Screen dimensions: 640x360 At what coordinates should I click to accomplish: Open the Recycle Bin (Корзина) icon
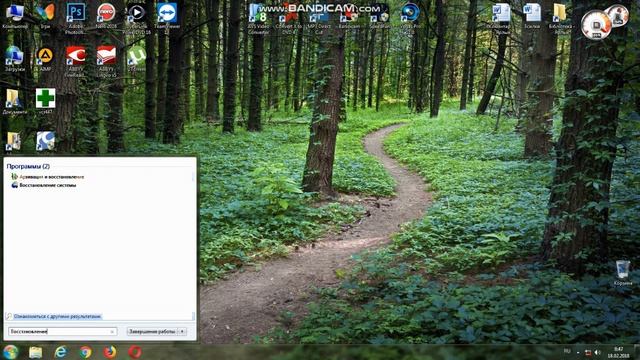pos(623,273)
